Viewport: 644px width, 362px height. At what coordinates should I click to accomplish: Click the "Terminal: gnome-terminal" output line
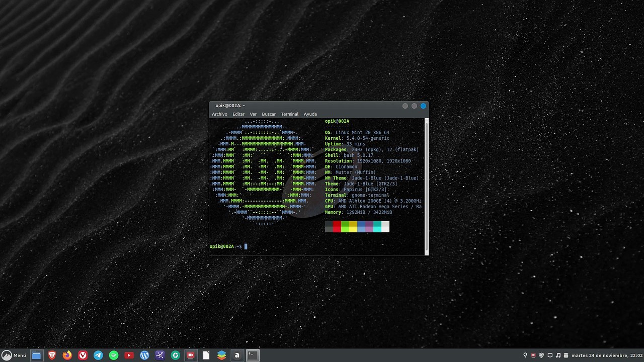(x=357, y=196)
